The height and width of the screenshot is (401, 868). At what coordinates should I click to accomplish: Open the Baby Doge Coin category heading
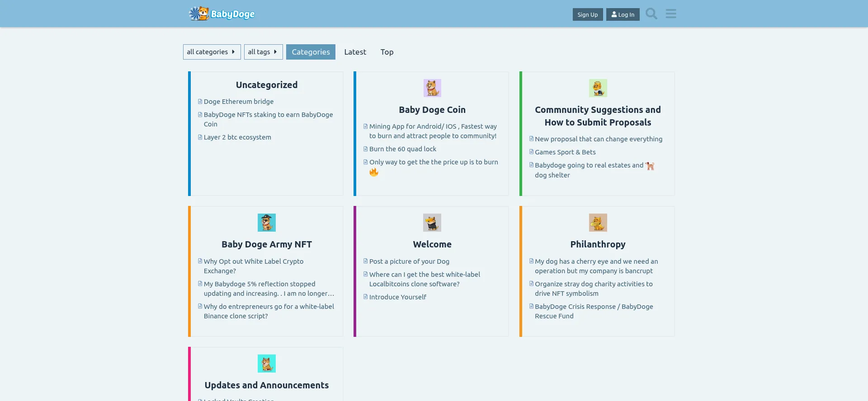(432, 110)
